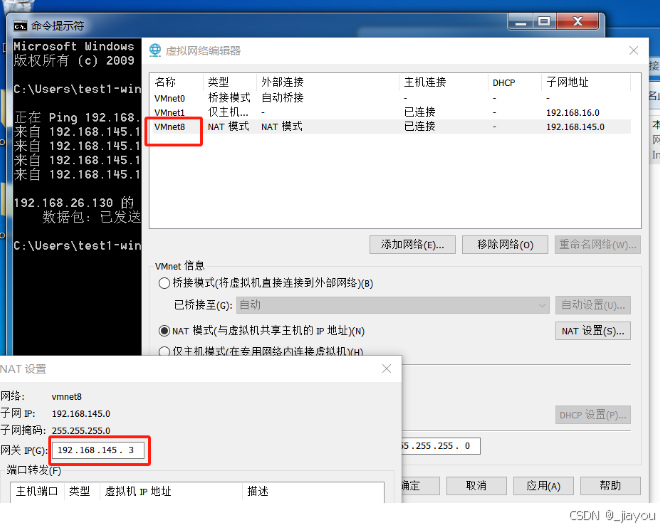
Task: Click the 自动设置(U)... button
Action: click(593, 305)
